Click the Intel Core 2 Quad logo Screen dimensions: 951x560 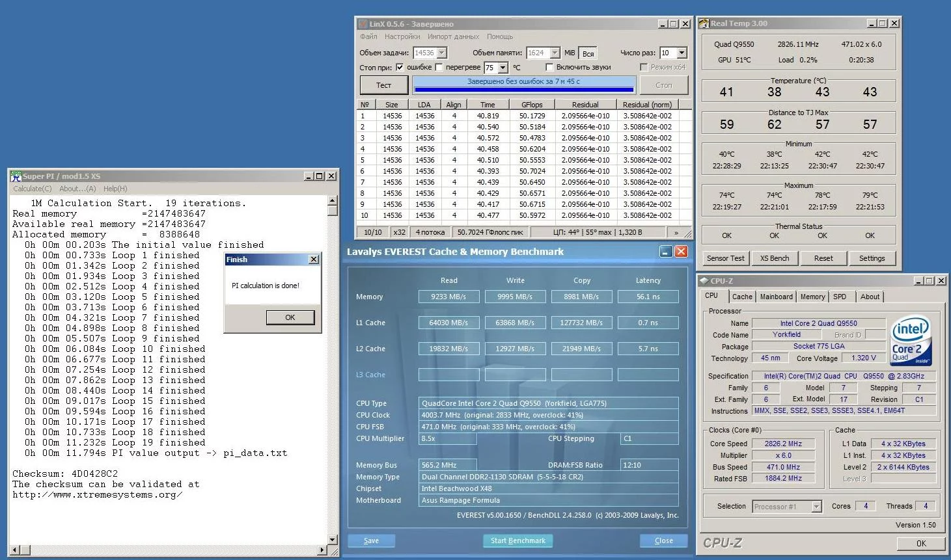pyautogui.click(x=910, y=341)
